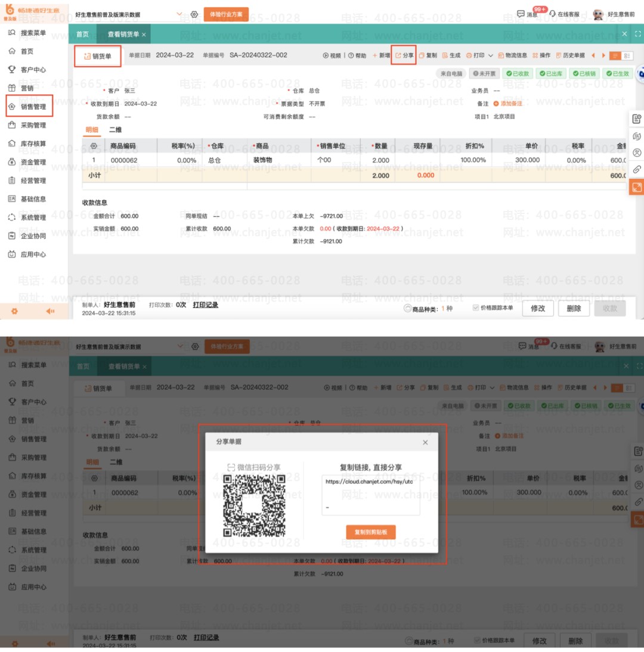In the upper screenshot, go to next document arrow
Screen dimensions: 644x652
pos(603,55)
